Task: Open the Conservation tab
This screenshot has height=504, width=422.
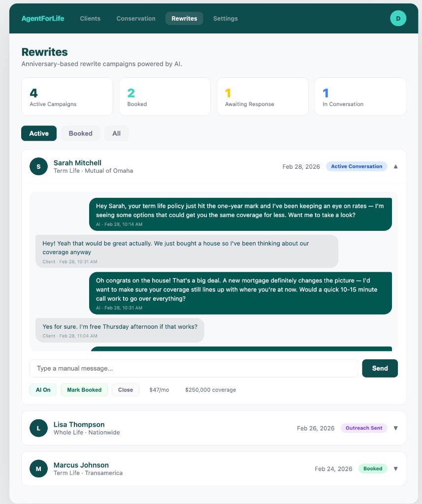Action: click(136, 19)
